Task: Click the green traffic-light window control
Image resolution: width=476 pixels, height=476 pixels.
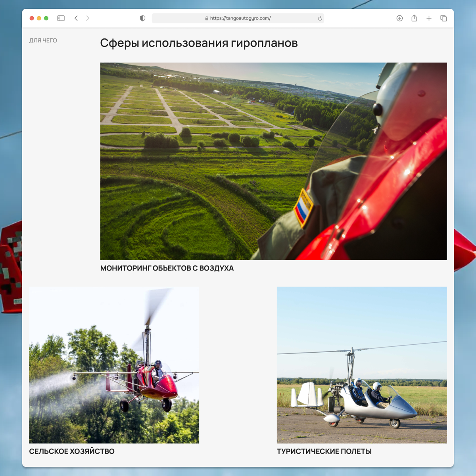Action: pos(46,18)
